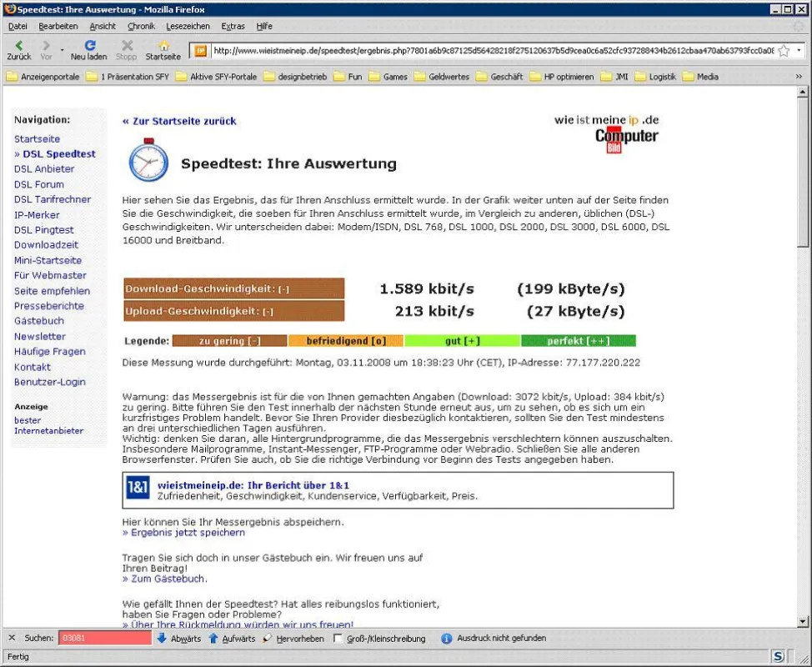Open the Kontakt navigation link
Image resolution: width=812 pixels, height=667 pixels.
(33, 367)
